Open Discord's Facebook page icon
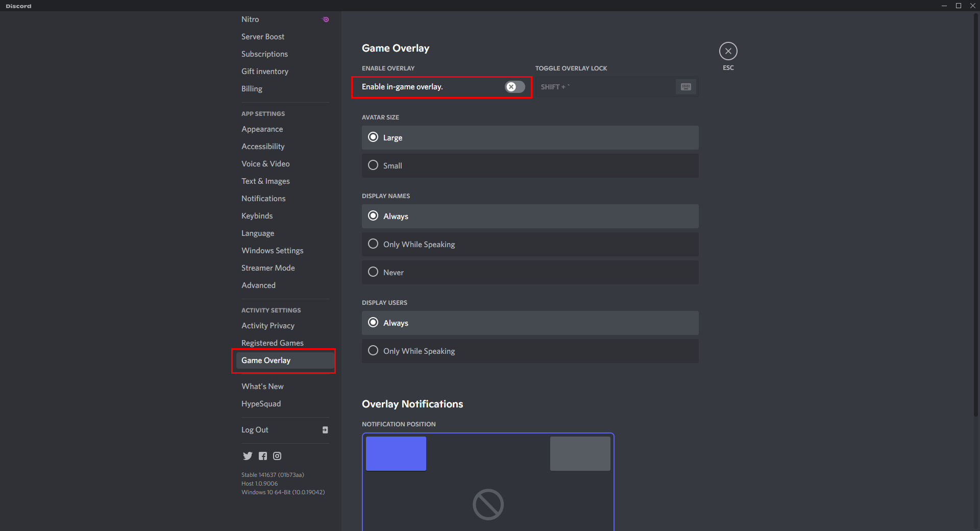 [x=263, y=456]
